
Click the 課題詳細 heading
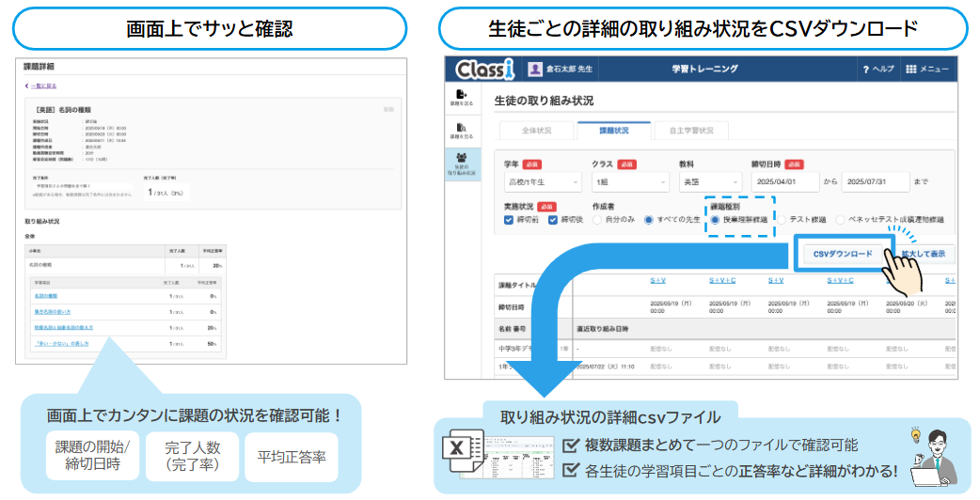point(39,67)
